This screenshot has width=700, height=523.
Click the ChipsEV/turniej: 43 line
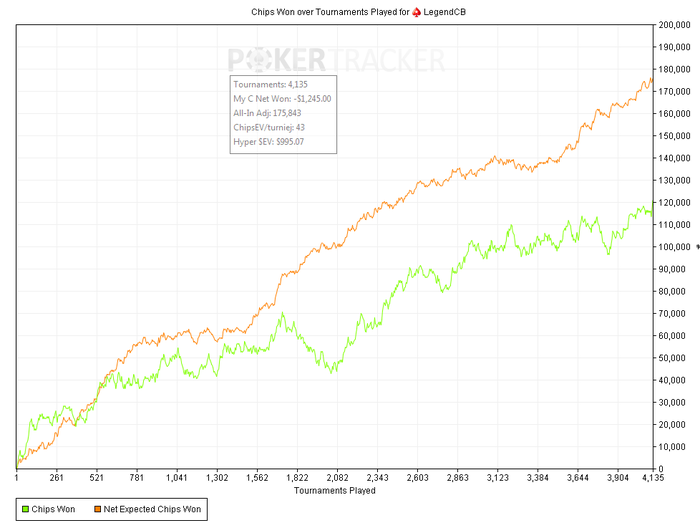click(269, 127)
